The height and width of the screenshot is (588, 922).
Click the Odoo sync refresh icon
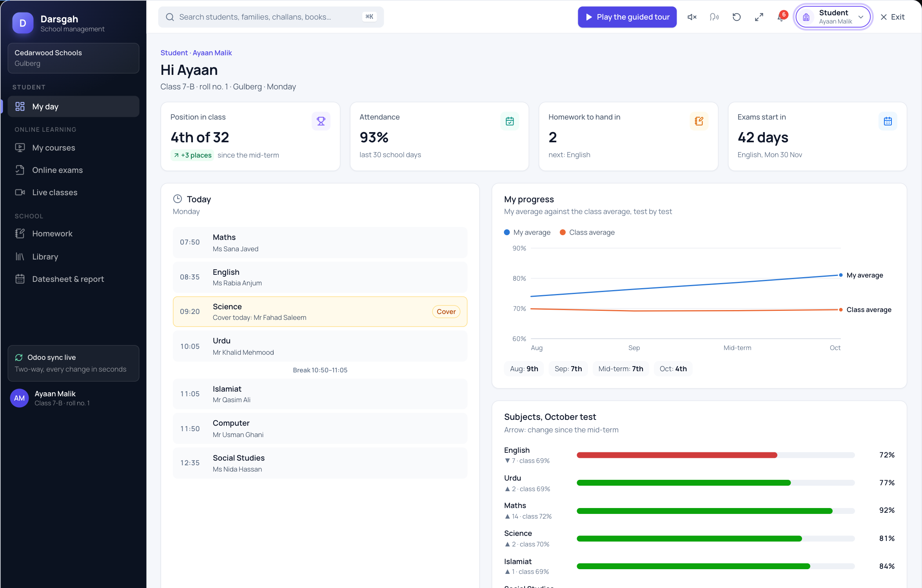point(19,358)
